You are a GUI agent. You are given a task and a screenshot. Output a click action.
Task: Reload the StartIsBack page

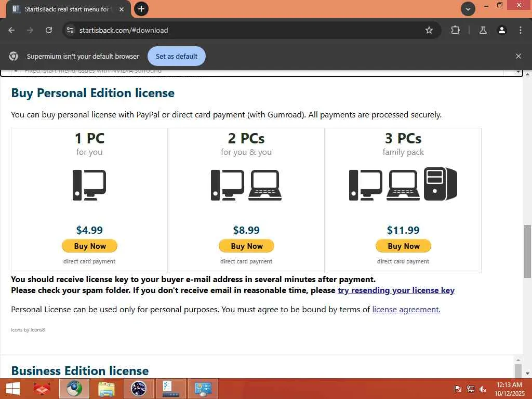tap(49, 30)
